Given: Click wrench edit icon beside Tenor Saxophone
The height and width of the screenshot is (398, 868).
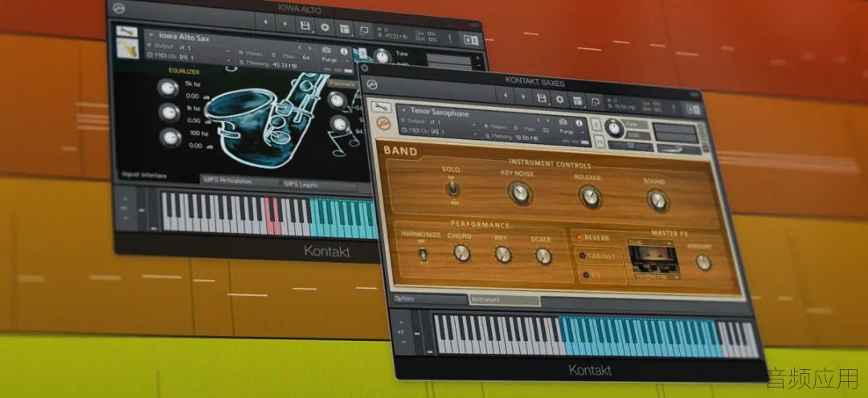Looking at the screenshot, I should click(383, 108).
